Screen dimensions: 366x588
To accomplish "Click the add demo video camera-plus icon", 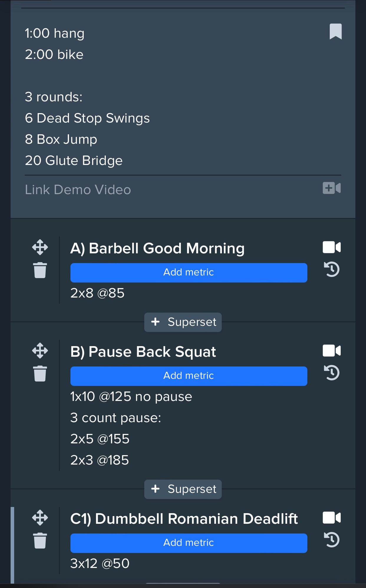I will click(332, 188).
